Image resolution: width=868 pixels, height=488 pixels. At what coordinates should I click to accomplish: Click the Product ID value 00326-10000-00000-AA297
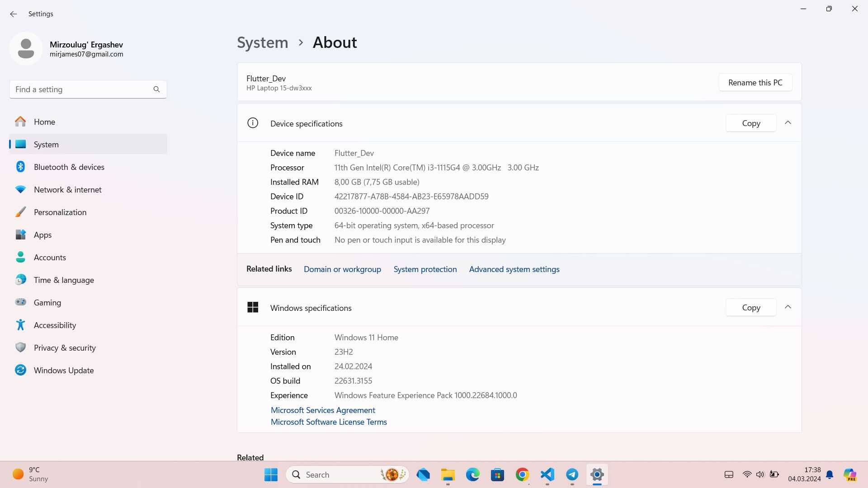(382, 211)
